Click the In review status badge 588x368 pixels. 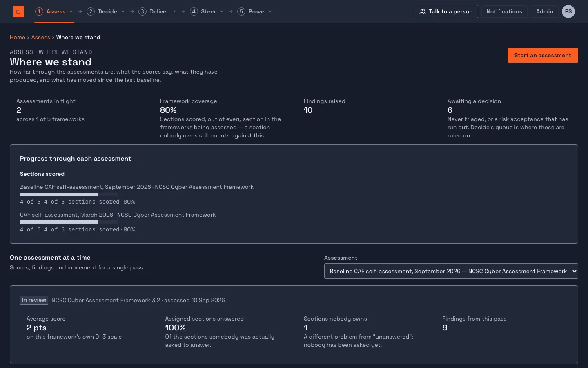[34, 300]
